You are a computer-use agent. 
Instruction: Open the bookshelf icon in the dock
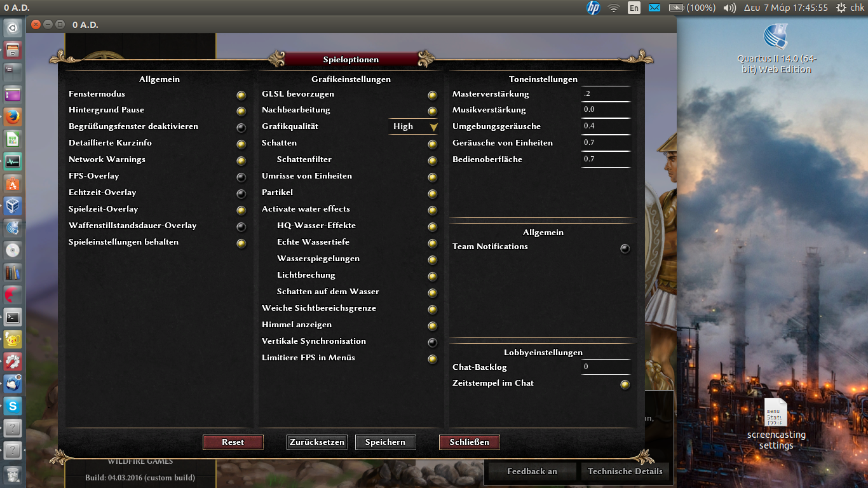pyautogui.click(x=13, y=273)
